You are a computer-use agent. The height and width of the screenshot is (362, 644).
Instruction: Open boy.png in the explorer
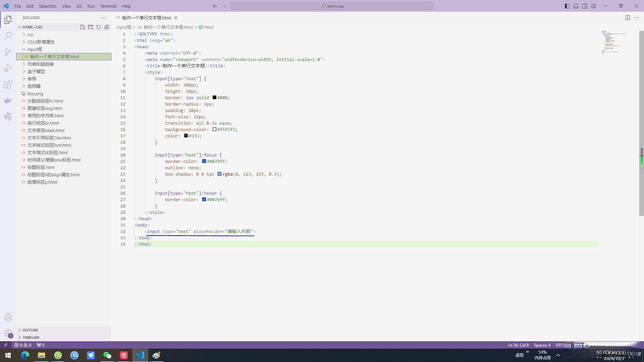[x=64, y=94]
